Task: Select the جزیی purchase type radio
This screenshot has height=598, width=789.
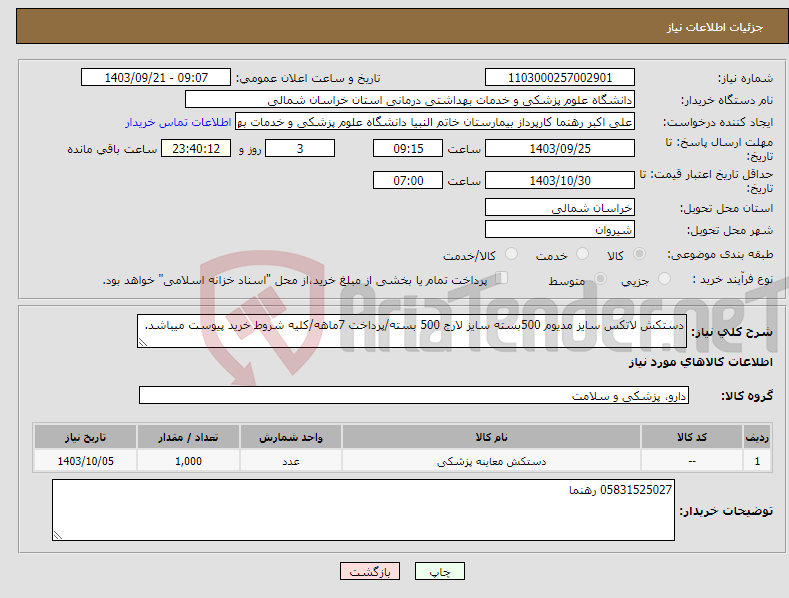Action: (x=664, y=278)
